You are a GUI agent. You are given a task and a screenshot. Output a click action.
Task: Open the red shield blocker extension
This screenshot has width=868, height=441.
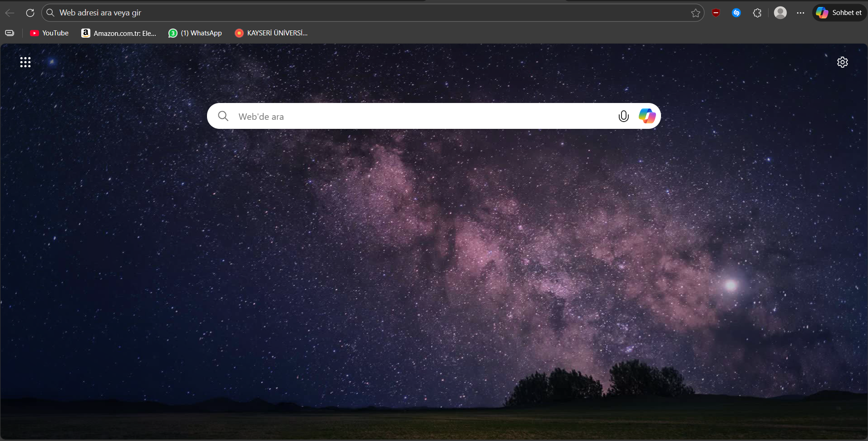(x=716, y=13)
